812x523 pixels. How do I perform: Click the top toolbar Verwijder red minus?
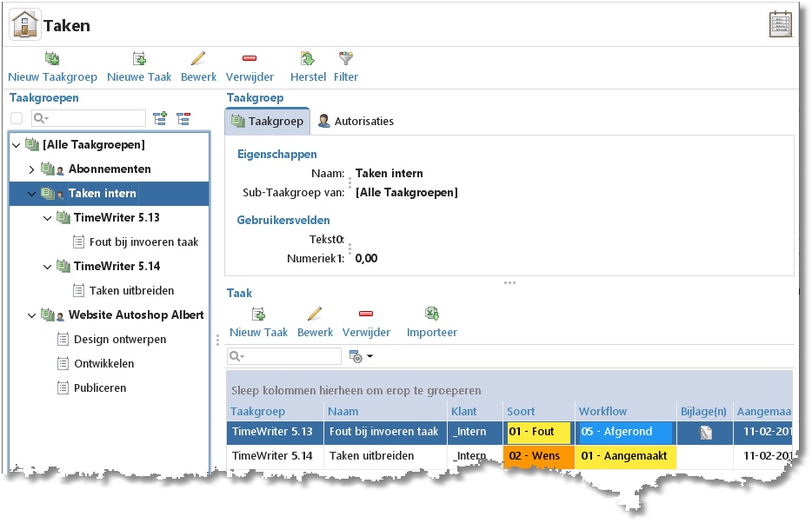click(x=250, y=58)
